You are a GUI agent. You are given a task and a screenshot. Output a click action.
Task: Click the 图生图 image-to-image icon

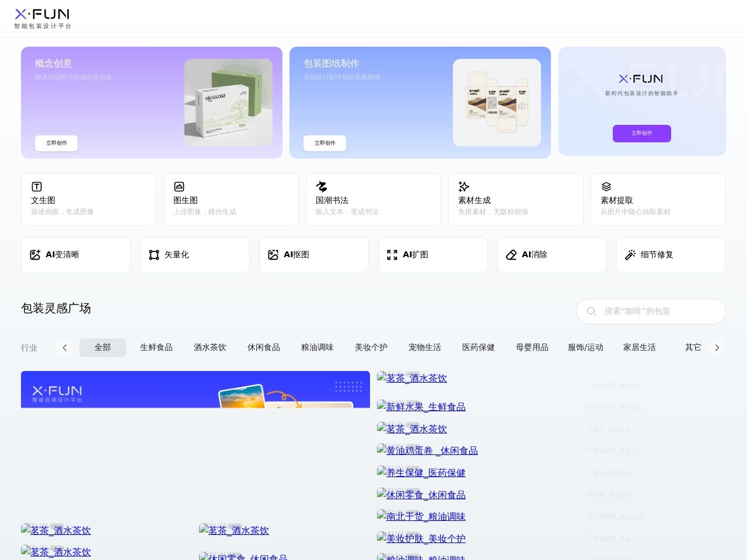[179, 187]
